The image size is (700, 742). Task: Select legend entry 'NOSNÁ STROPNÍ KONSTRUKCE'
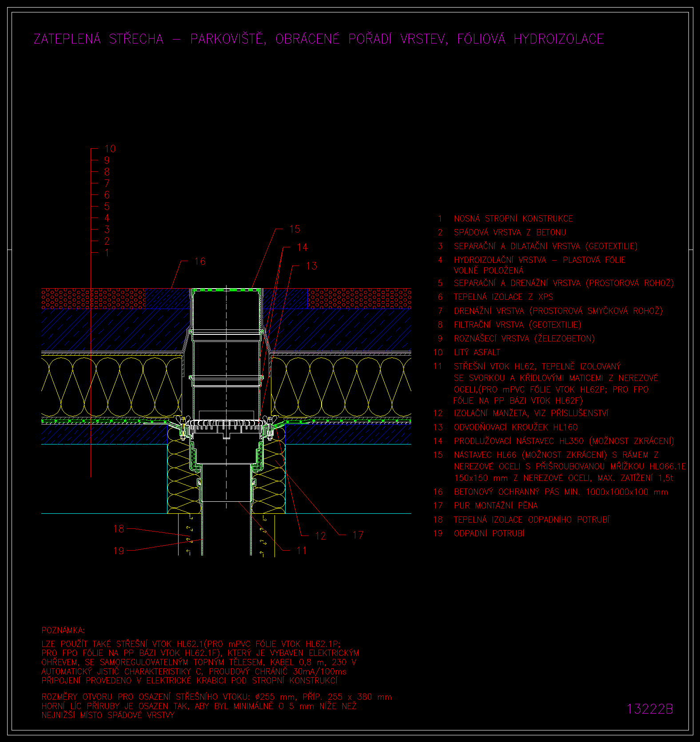tap(513, 218)
